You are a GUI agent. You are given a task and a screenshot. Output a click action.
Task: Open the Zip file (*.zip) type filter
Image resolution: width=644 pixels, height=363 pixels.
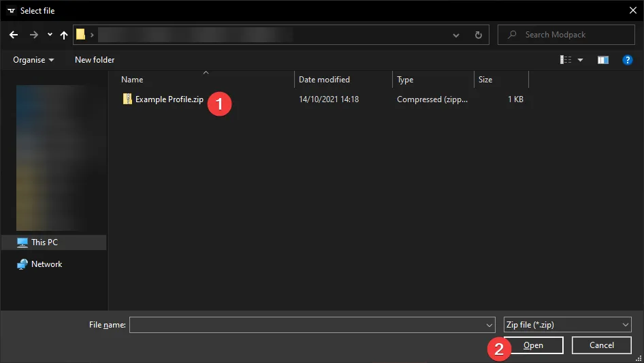[x=568, y=325]
